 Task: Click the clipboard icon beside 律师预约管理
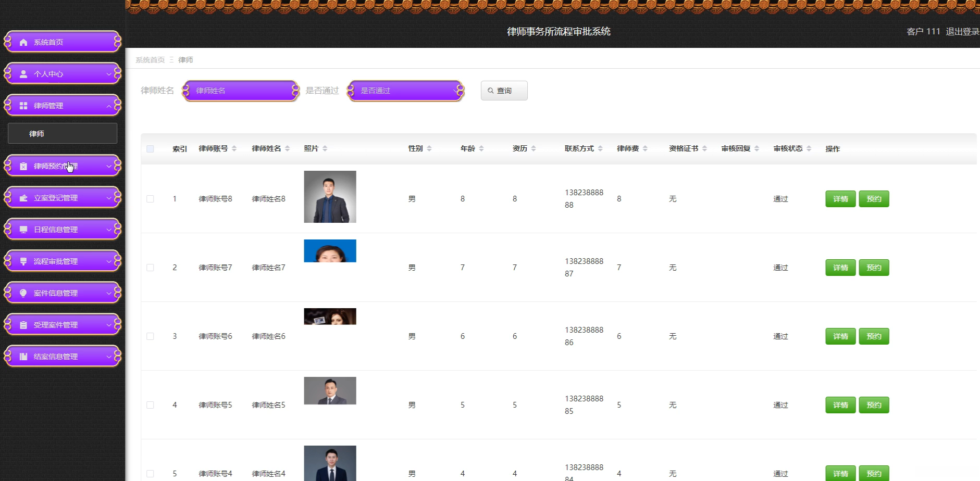tap(23, 166)
